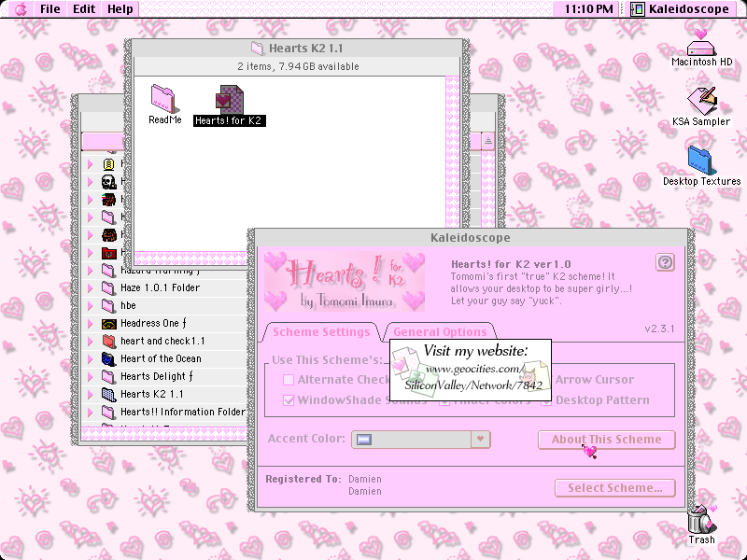Click the 11:10 PM menu bar clock
The width and height of the screenshot is (747, 560).
[589, 8]
